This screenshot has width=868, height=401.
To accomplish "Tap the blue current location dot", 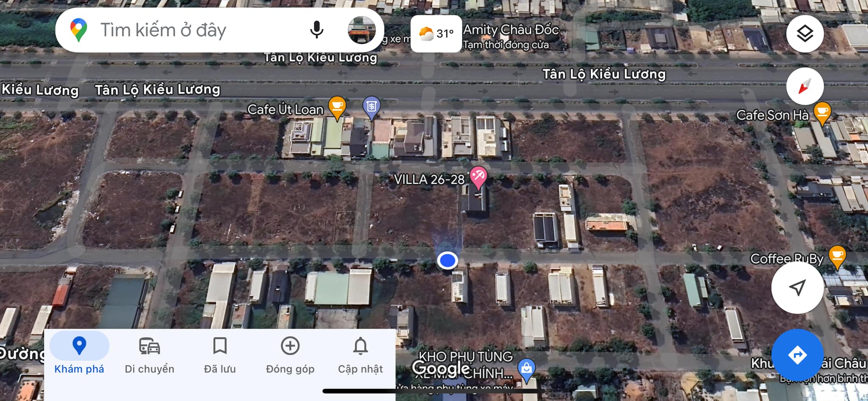I will (x=447, y=260).
